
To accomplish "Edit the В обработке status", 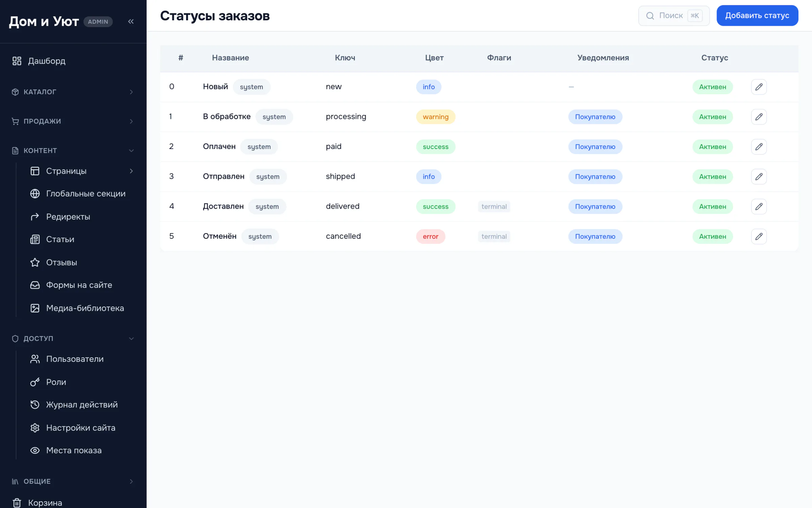I will pos(759,117).
